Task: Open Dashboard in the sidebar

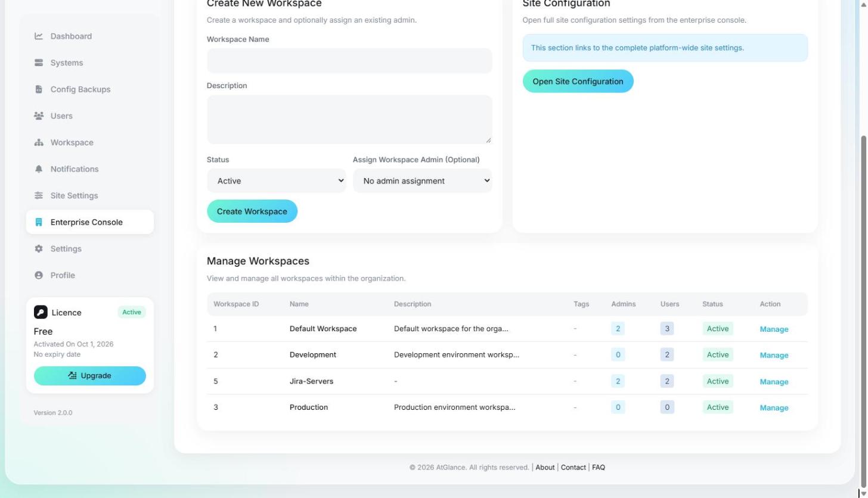Action: (89, 36)
